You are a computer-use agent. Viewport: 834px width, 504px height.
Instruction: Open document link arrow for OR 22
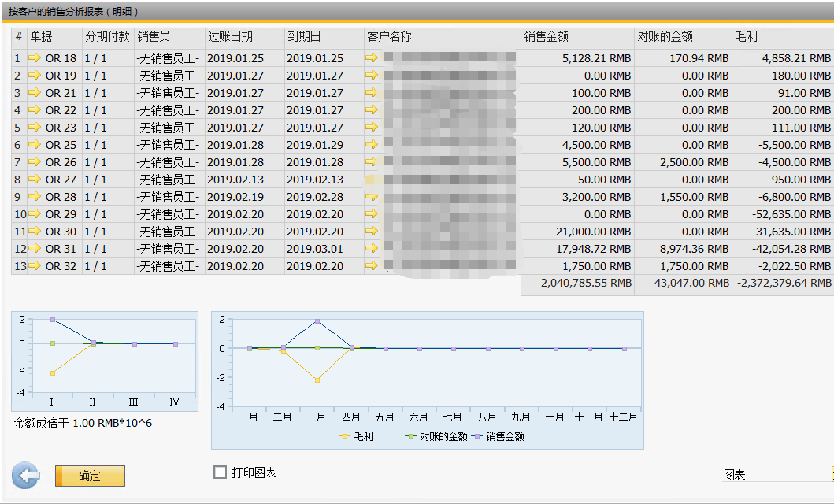35,110
